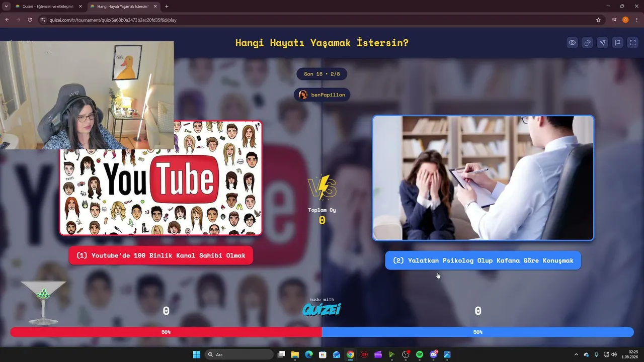Open OBS Studio from the taskbar
644x362 pixels.
pyautogui.click(x=406, y=354)
